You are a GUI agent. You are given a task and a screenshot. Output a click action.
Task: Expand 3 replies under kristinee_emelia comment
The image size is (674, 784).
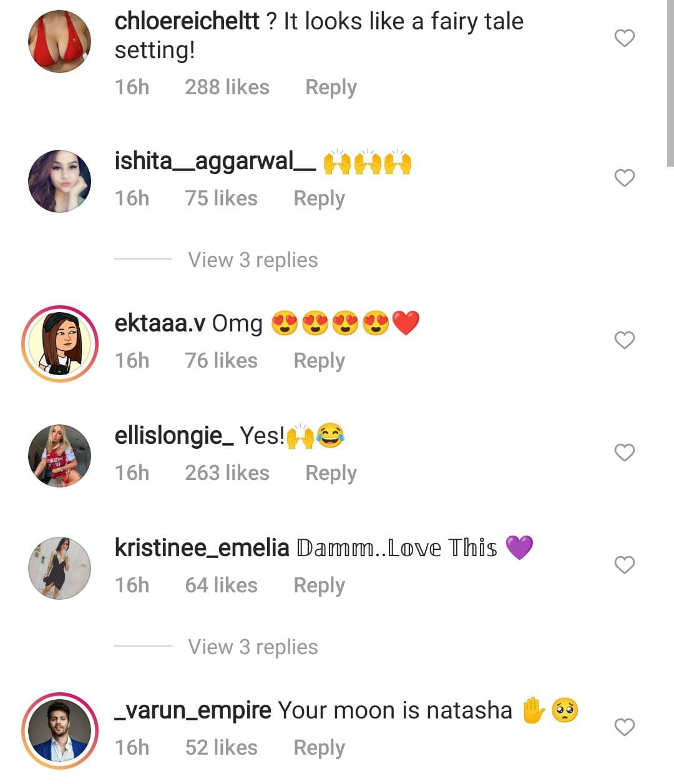pyautogui.click(x=253, y=647)
